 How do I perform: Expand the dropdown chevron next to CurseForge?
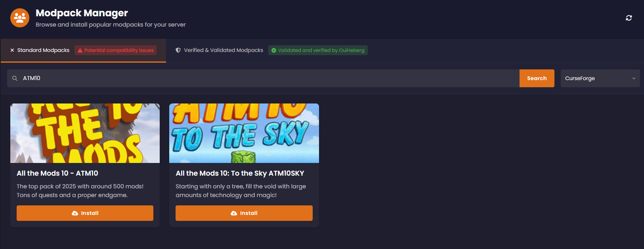tap(634, 79)
